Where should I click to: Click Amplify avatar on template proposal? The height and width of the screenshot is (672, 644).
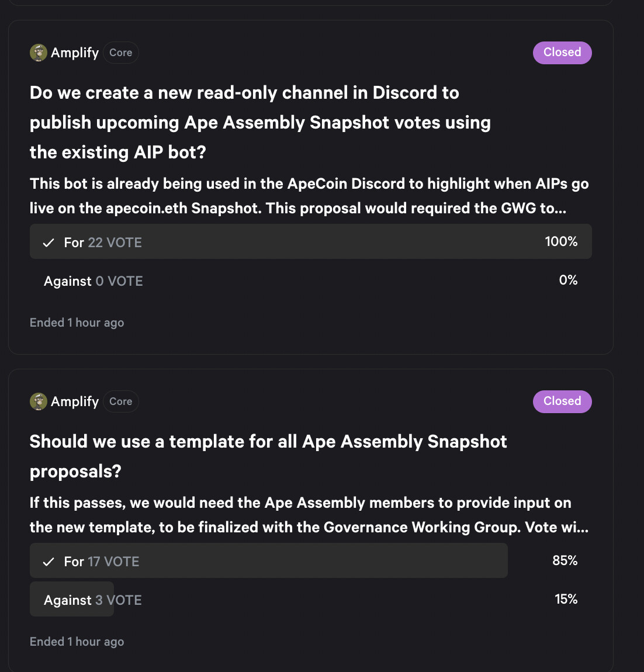pos(39,401)
